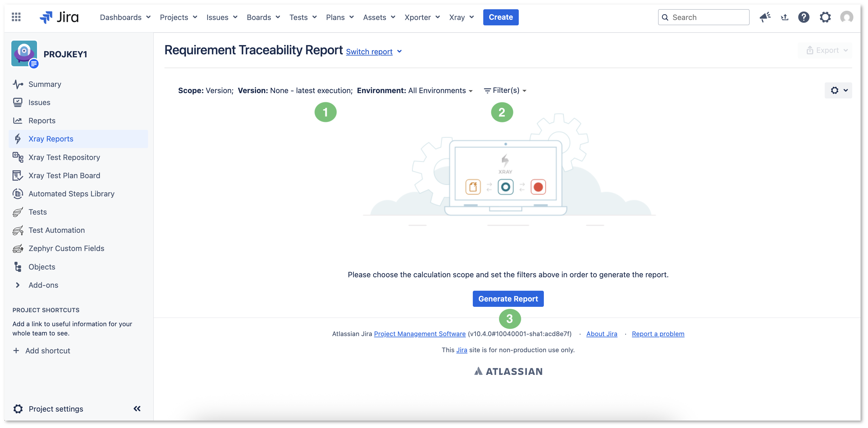Click the About Jira link

[601, 334]
